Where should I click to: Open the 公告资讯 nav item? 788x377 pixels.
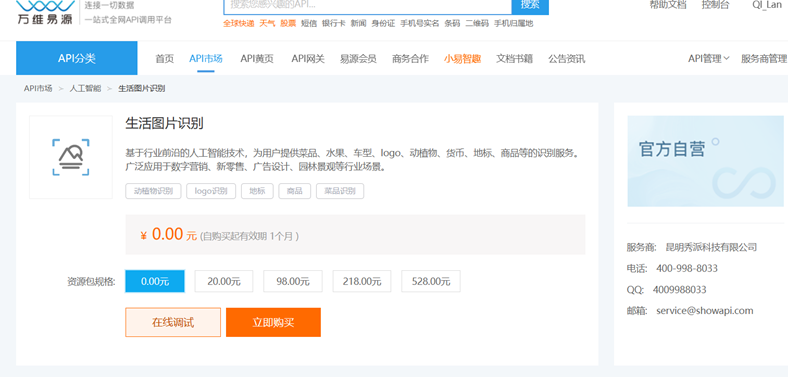coord(567,59)
